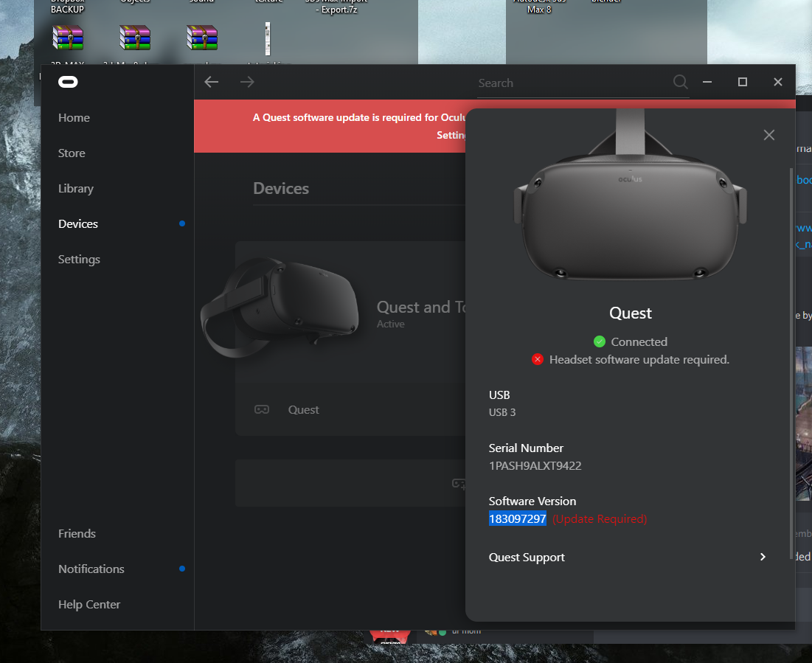
Task: Go back with the left arrow
Action: pyautogui.click(x=211, y=82)
